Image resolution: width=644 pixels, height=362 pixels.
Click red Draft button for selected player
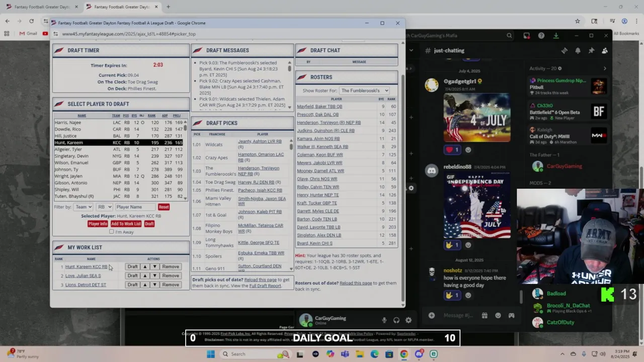click(x=149, y=224)
